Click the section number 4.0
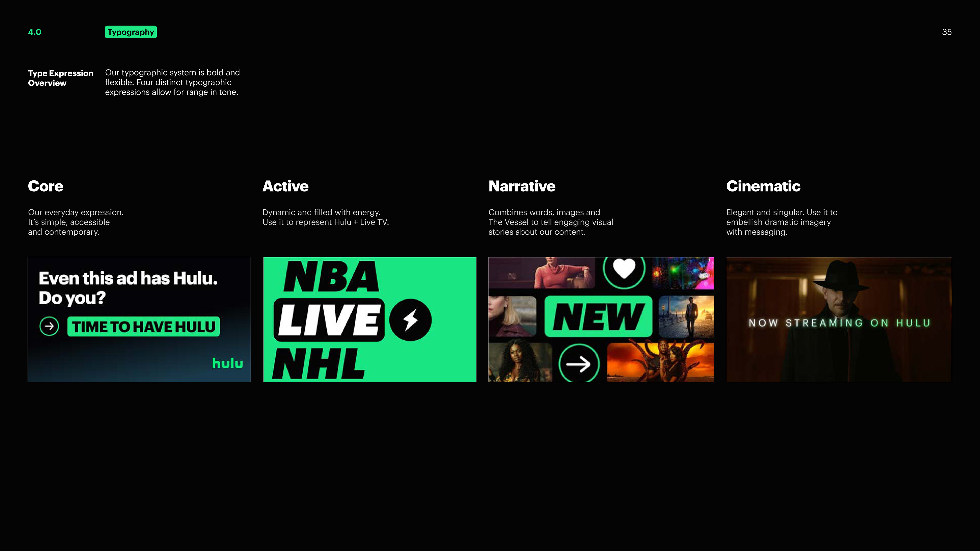 (x=35, y=32)
